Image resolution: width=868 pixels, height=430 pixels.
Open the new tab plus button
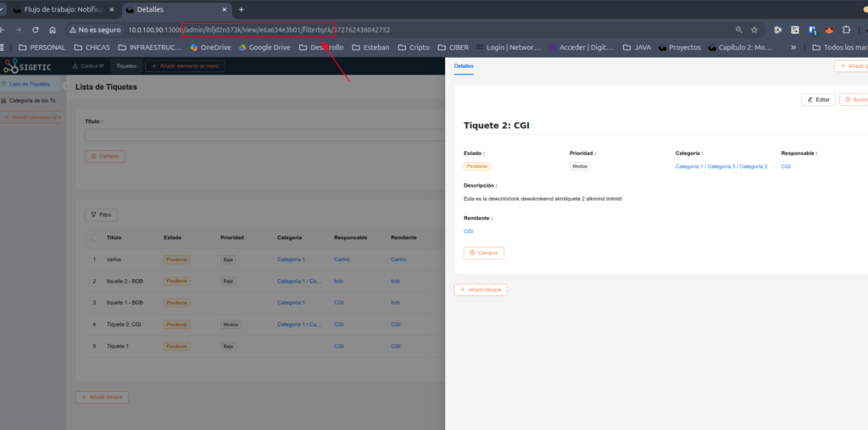[x=242, y=9]
